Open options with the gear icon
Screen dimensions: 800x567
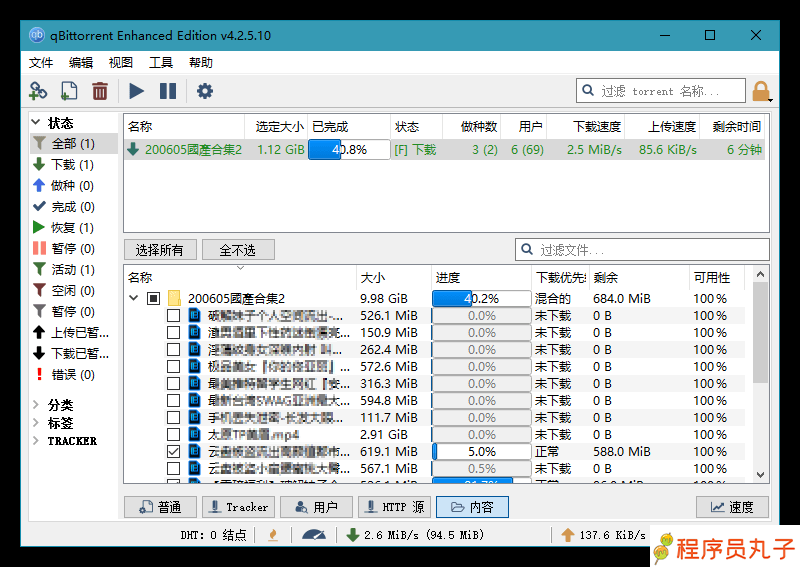pyautogui.click(x=205, y=91)
